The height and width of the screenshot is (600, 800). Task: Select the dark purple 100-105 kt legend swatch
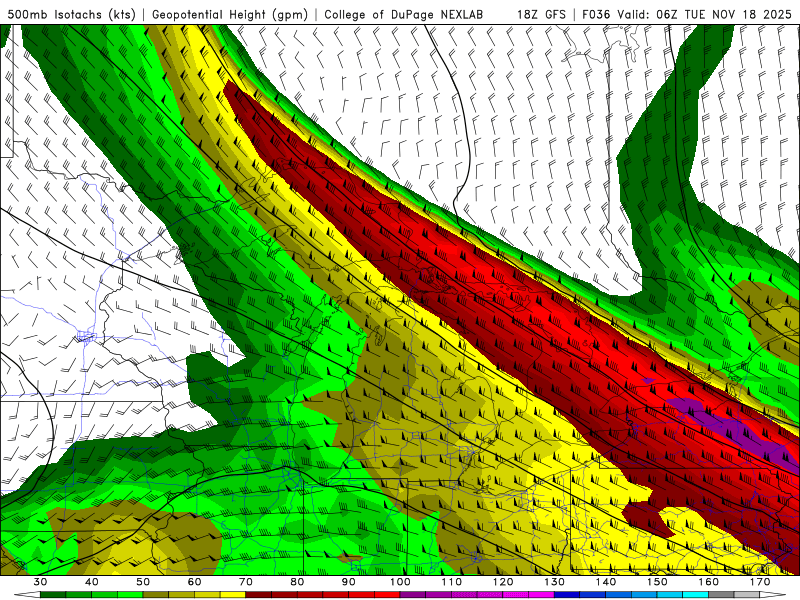[x=413, y=595]
